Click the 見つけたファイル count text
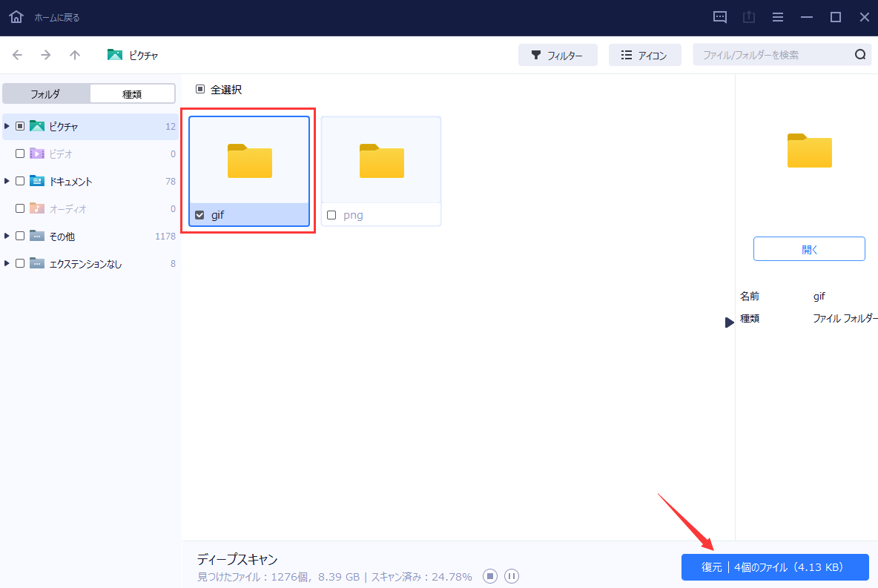878x588 pixels. (x=278, y=576)
